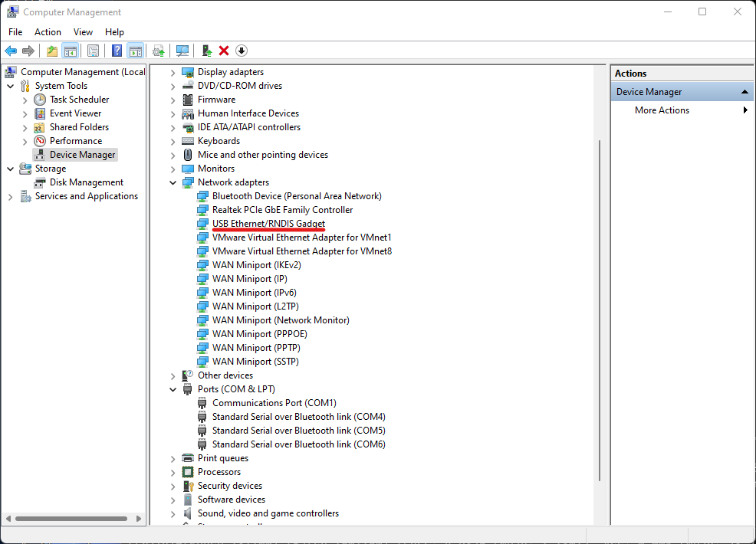Open the File menu
The width and height of the screenshot is (756, 544).
(x=15, y=32)
